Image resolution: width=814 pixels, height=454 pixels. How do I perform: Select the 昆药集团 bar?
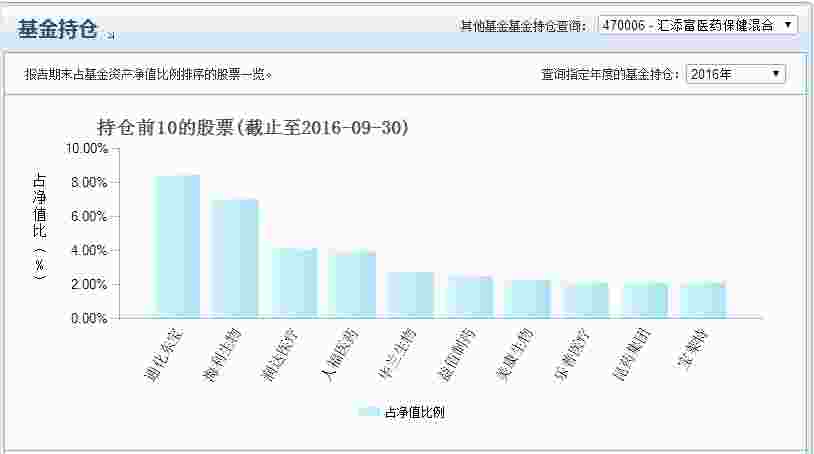coord(644,300)
